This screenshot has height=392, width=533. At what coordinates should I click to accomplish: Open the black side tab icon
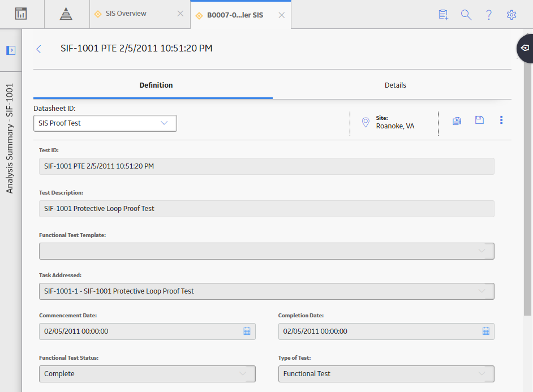(525, 48)
